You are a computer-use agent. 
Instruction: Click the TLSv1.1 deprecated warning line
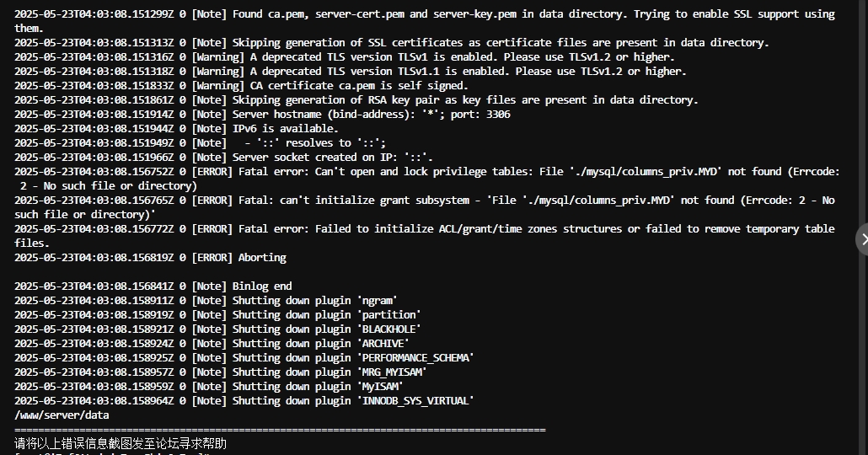(x=351, y=71)
